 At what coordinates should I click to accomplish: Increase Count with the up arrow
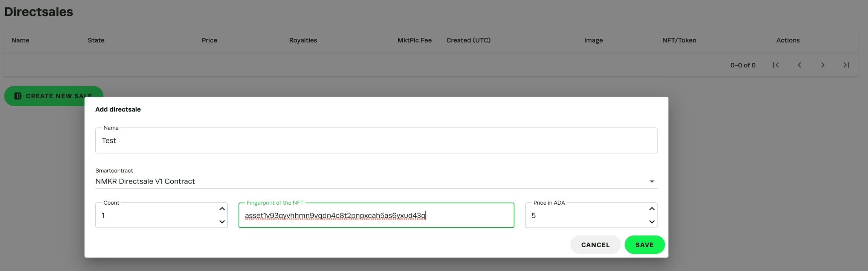pyautogui.click(x=222, y=209)
